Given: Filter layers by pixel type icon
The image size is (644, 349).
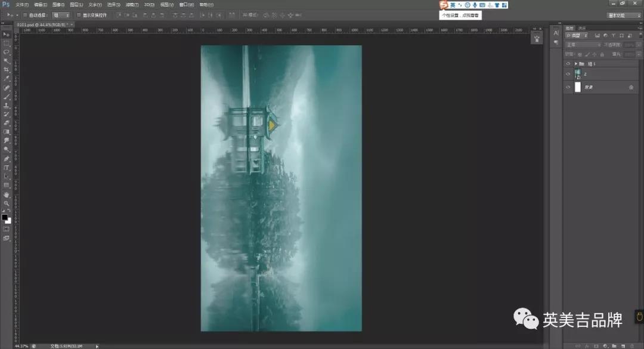Looking at the screenshot, I should point(597,36).
